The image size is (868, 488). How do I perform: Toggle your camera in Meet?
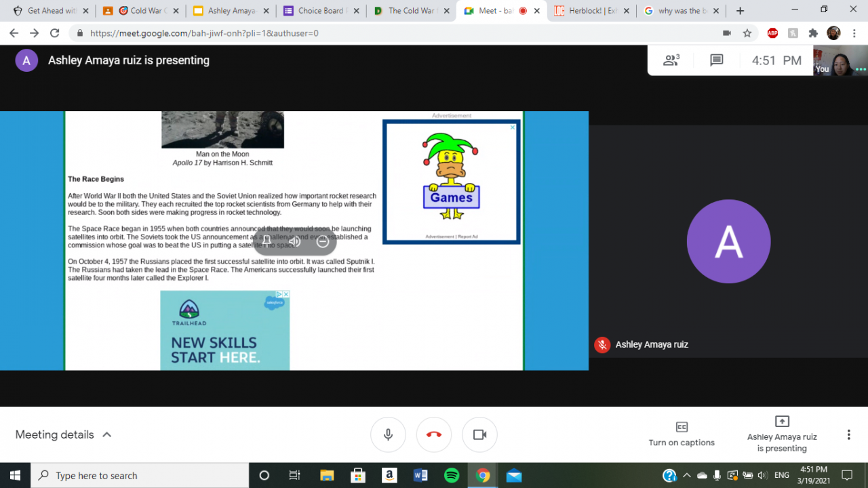[479, 434]
